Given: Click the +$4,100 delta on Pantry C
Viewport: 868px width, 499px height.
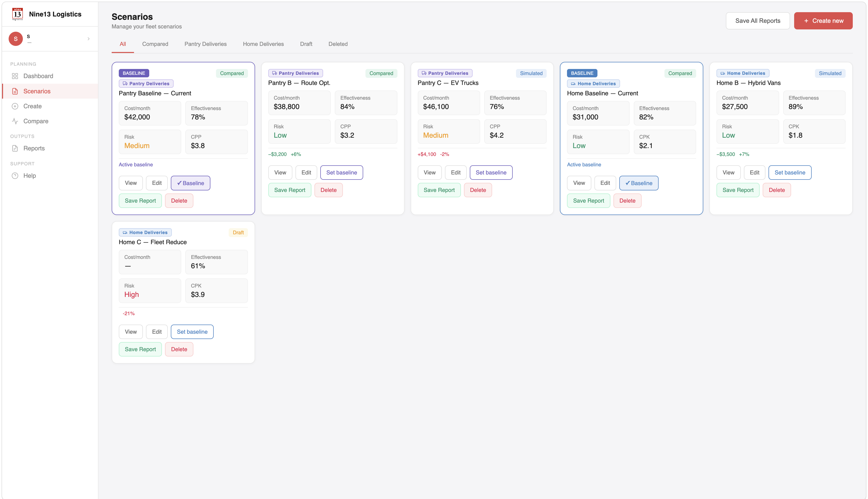Looking at the screenshot, I should (427, 154).
